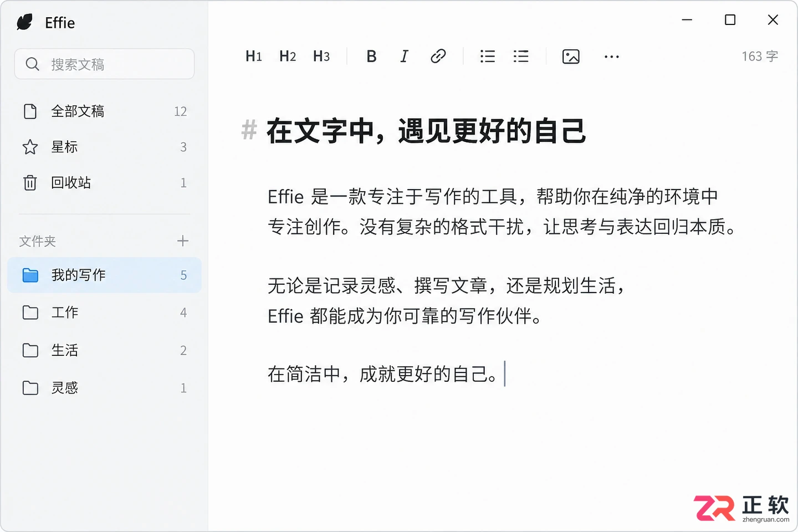Viewport: 798px width, 532px height.
Task: Minimize the Effie window
Action: (687, 20)
